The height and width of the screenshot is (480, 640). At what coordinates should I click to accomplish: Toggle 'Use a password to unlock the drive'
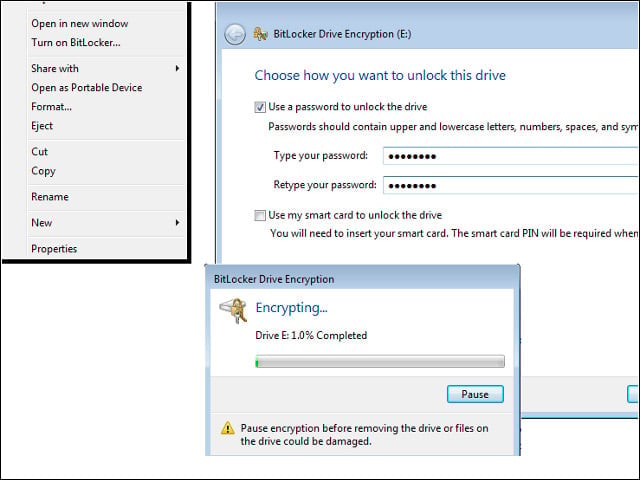click(260, 107)
